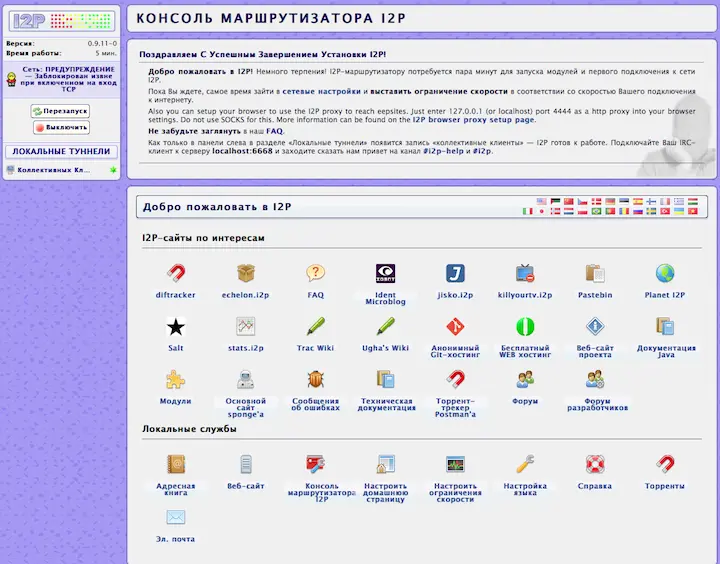
Task: Open the ЛОКАЛЬНЫЕ ТУННЕЛИ section header
Action: (61, 152)
